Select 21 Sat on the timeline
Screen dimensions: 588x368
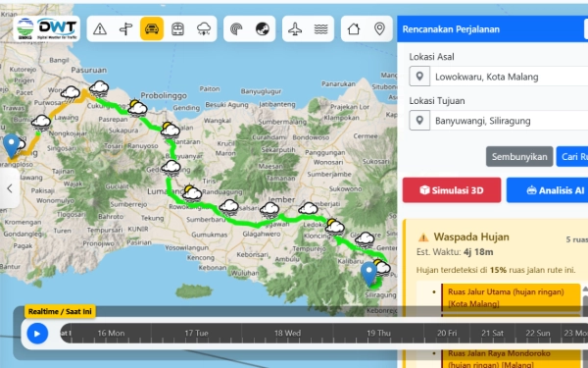click(x=492, y=333)
